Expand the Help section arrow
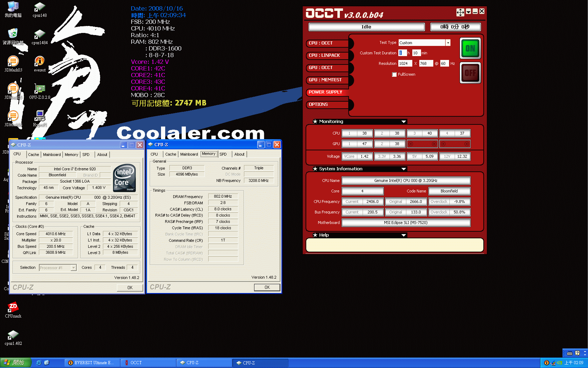 (x=404, y=235)
